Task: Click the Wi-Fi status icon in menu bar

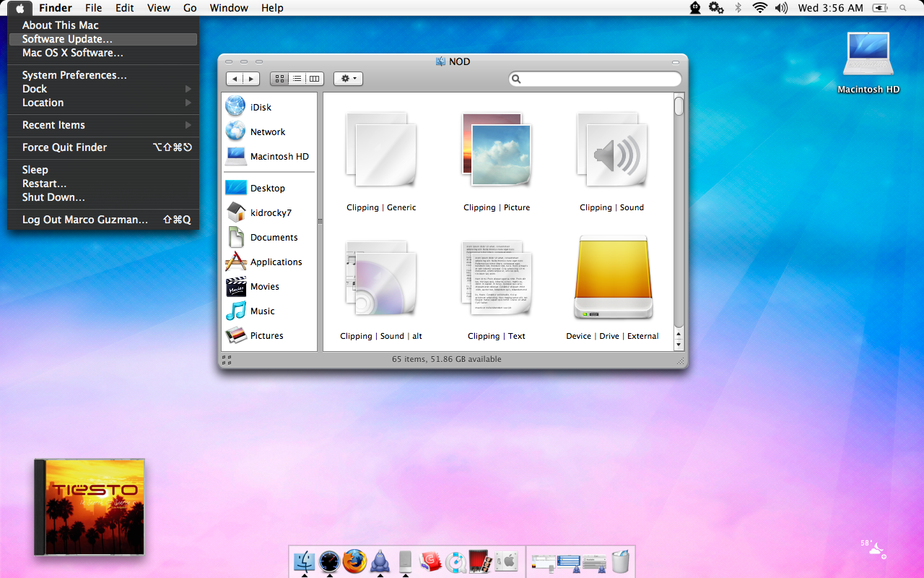Action: pos(759,8)
